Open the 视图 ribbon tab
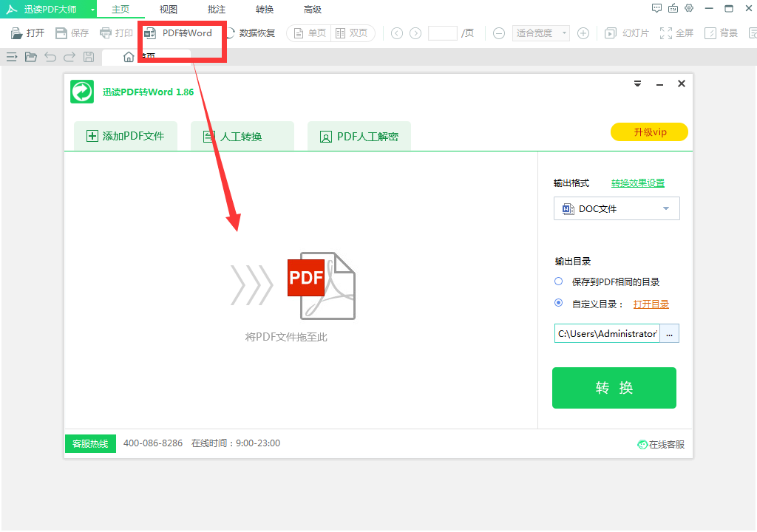This screenshot has width=757, height=532. [x=169, y=9]
